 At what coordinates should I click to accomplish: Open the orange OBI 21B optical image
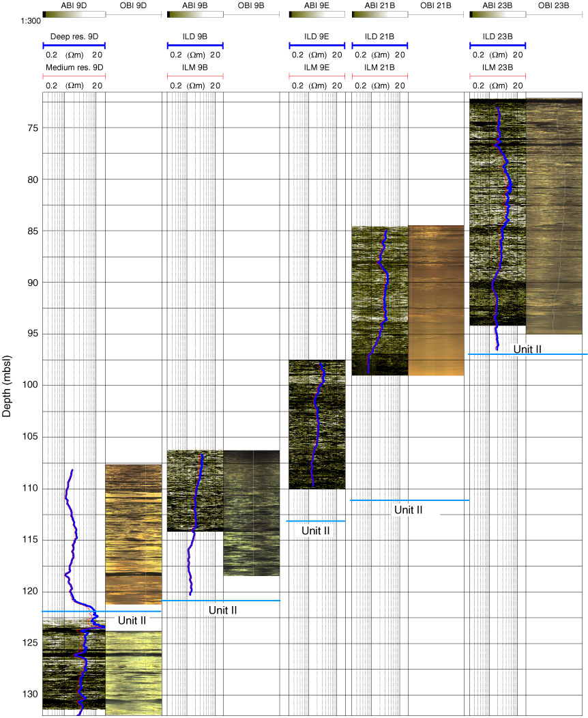click(436, 300)
